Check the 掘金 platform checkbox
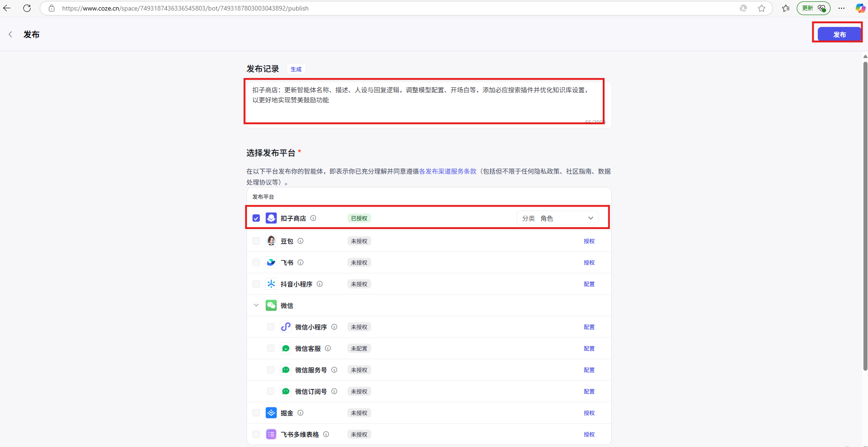This screenshot has height=447, width=868. tap(256, 413)
